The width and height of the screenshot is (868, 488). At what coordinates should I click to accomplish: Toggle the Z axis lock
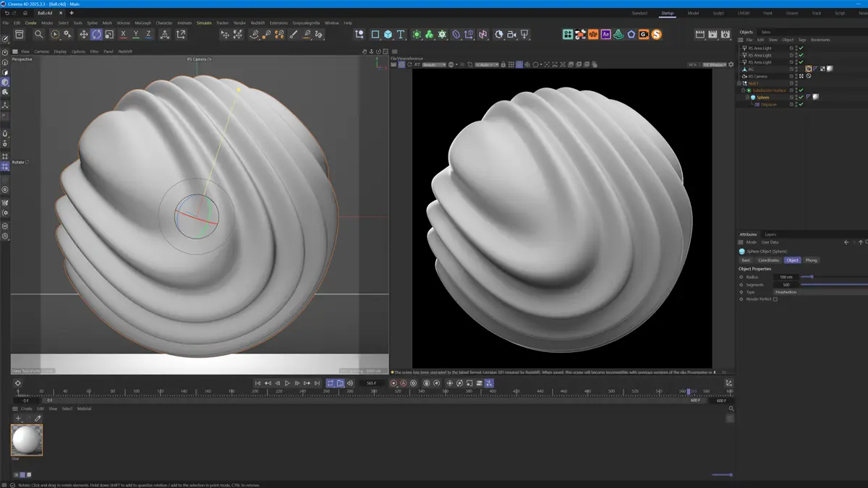click(x=148, y=34)
